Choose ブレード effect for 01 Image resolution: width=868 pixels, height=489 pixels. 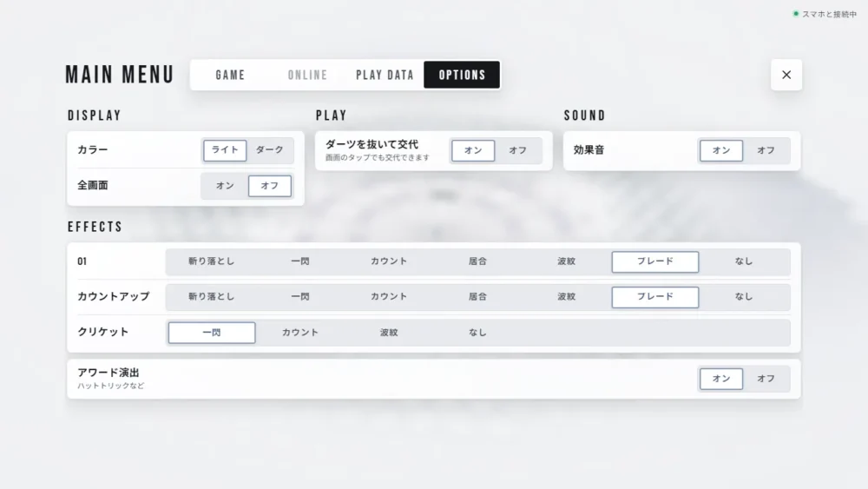[x=654, y=261]
